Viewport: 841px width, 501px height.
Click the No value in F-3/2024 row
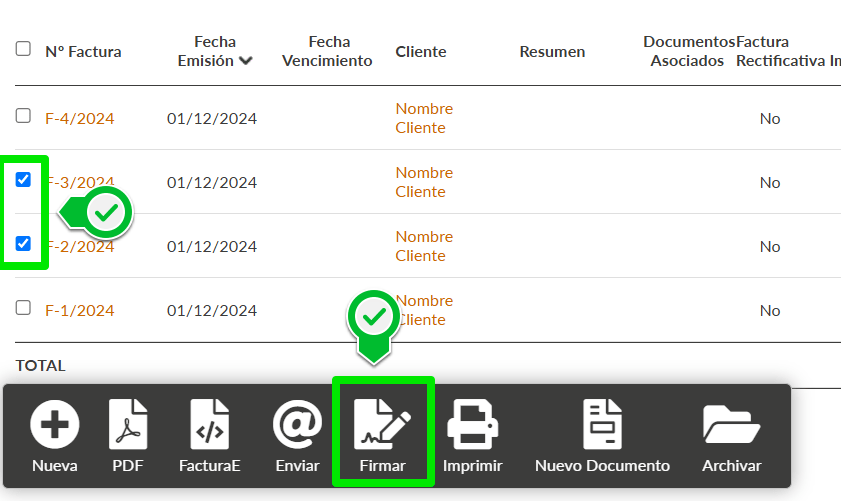(x=770, y=183)
